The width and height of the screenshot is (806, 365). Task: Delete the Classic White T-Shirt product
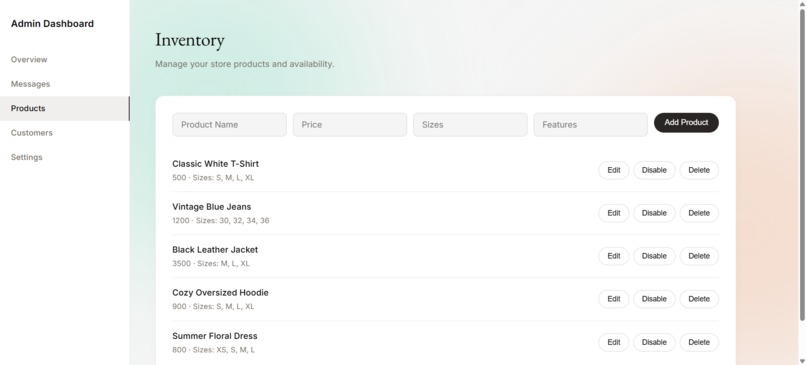[x=699, y=170]
